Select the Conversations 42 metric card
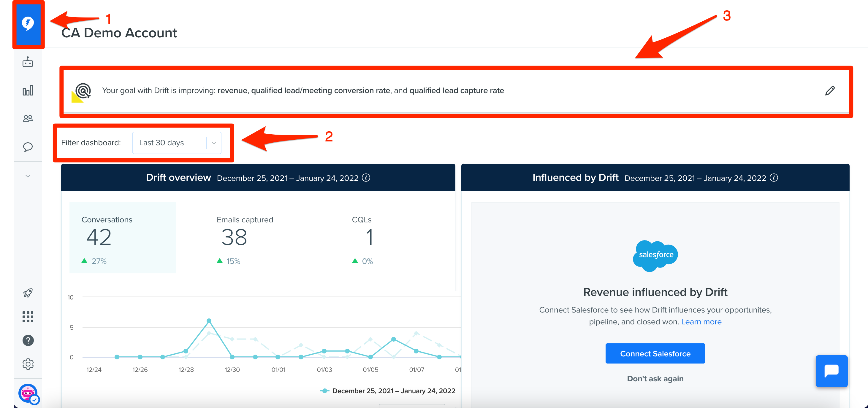This screenshot has height=408, width=868. (123, 238)
